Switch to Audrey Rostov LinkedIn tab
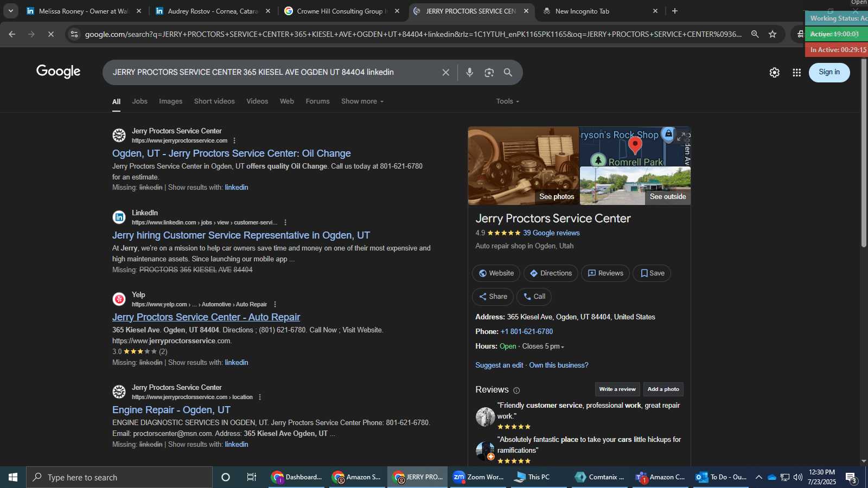868x488 pixels. (x=212, y=11)
